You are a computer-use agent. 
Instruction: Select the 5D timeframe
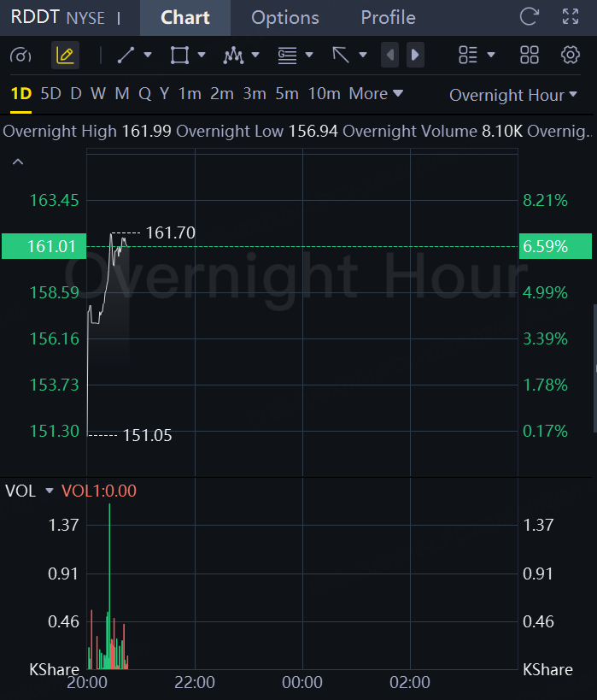pyautogui.click(x=51, y=93)
